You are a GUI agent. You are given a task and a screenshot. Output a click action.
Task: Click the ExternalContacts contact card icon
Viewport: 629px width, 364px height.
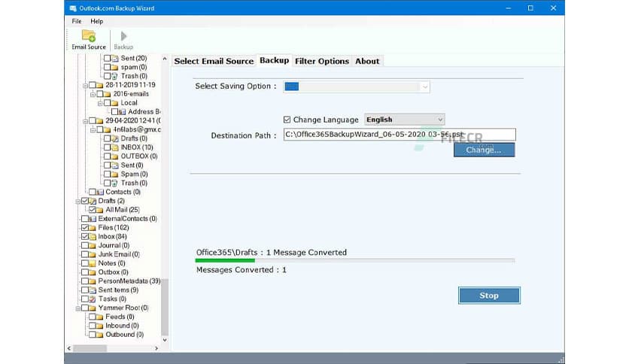click(x=93, y=219)
